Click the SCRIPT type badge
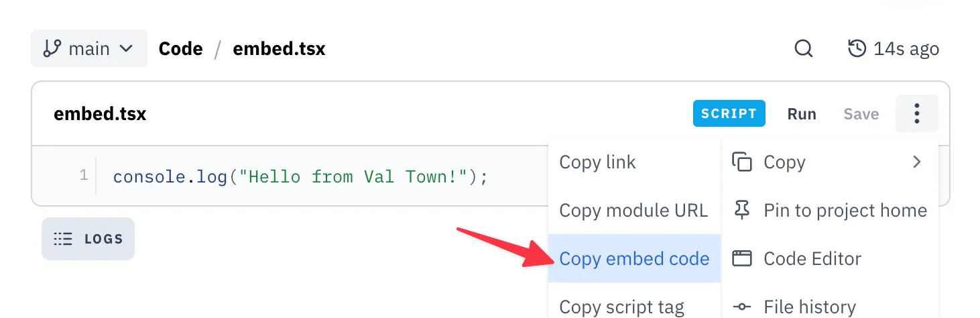This screenshot has height=318, width=980. [729, 113]
